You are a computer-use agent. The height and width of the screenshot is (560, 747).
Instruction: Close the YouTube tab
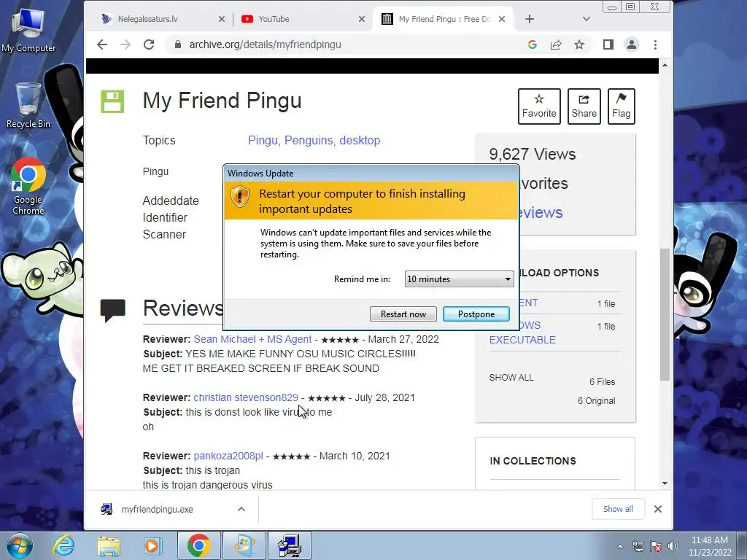pyautogui.click(x=362, y=19)
